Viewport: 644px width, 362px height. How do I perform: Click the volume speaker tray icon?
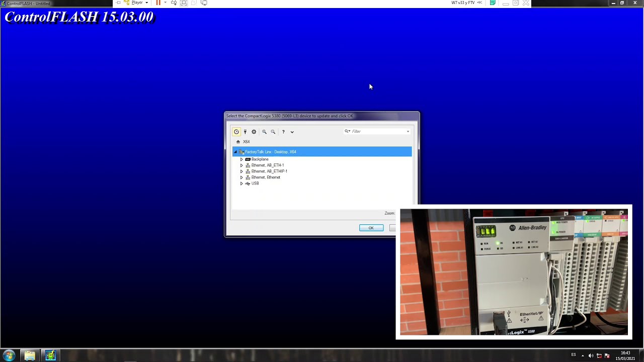pos(591,356)
